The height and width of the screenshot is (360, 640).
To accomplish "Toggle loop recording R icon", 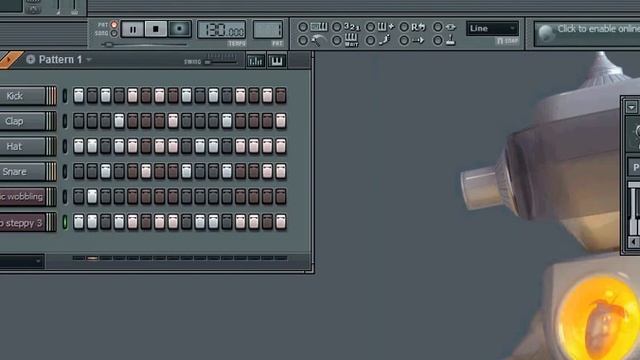I will [x=413, y=27].
